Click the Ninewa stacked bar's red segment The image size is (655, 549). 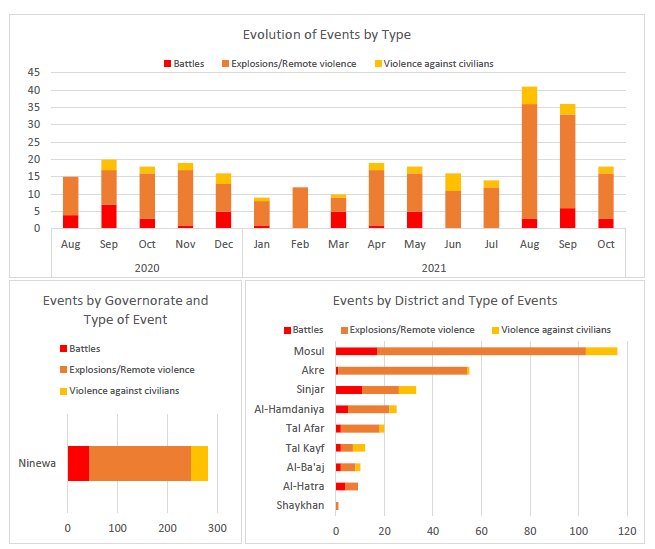[78, 464]
